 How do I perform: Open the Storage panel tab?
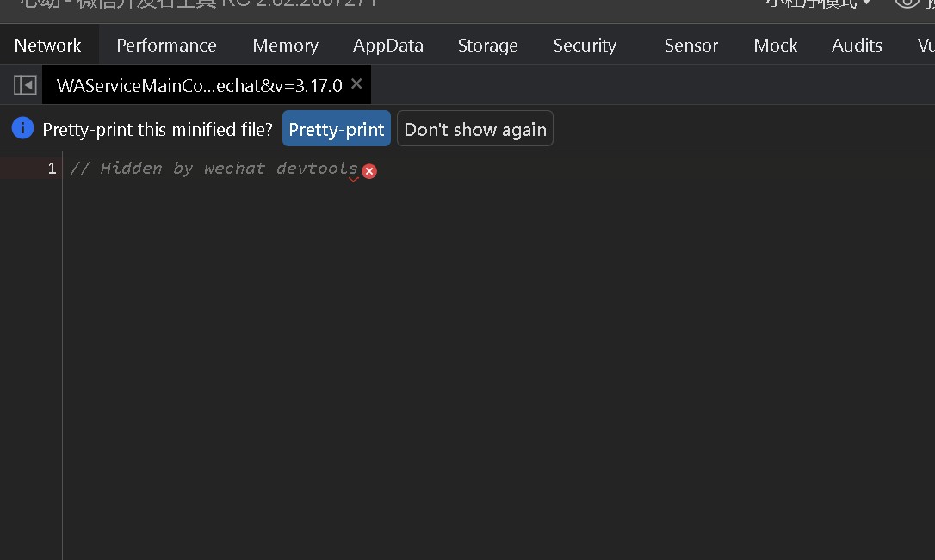click(488, 46)
